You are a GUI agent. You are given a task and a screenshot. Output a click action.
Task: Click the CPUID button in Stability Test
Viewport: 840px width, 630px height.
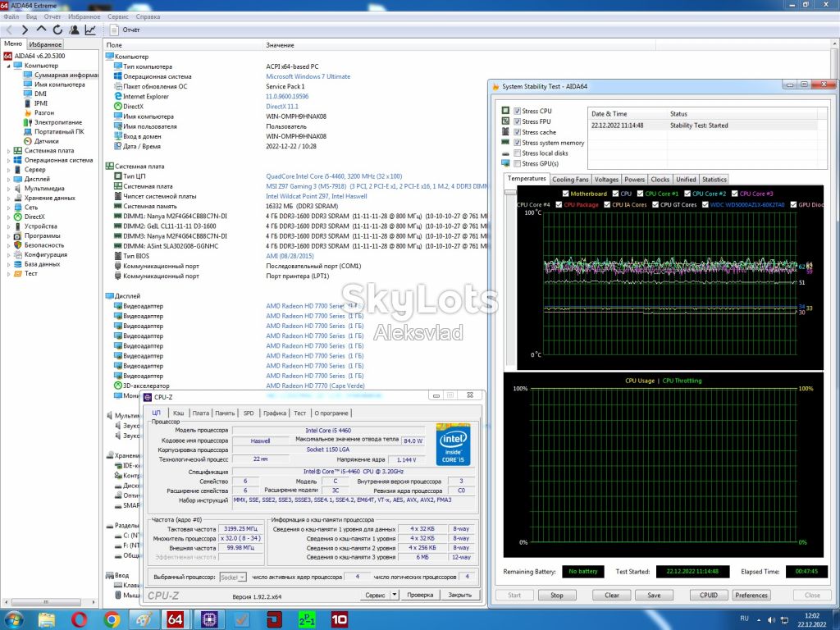[708, 596]
